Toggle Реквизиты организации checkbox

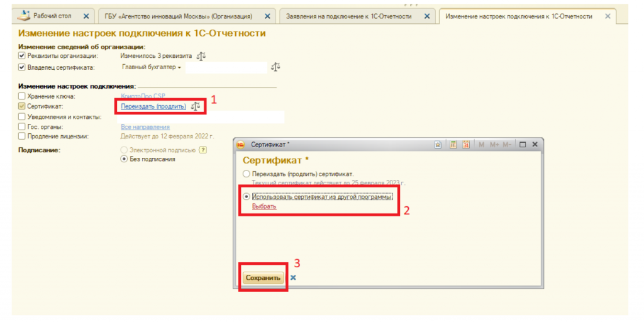click(x=22, y=56)
